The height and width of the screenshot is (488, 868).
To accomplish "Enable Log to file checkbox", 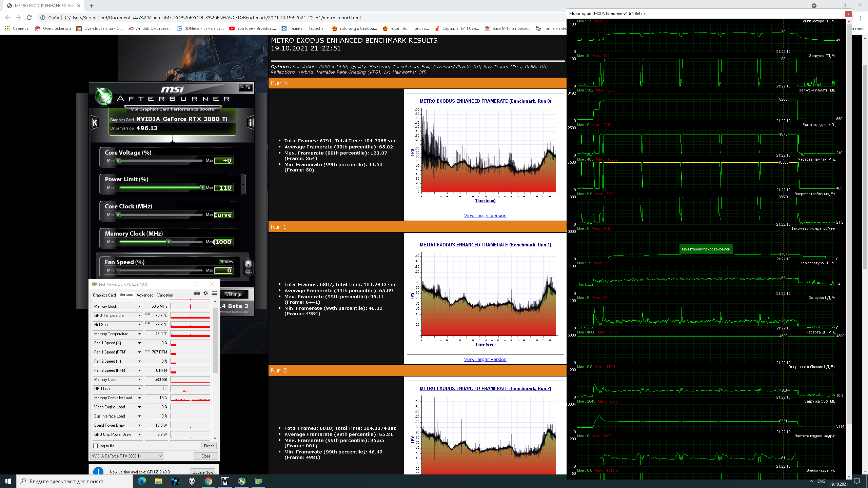I will pyautogui.click(x=96, y=446).
